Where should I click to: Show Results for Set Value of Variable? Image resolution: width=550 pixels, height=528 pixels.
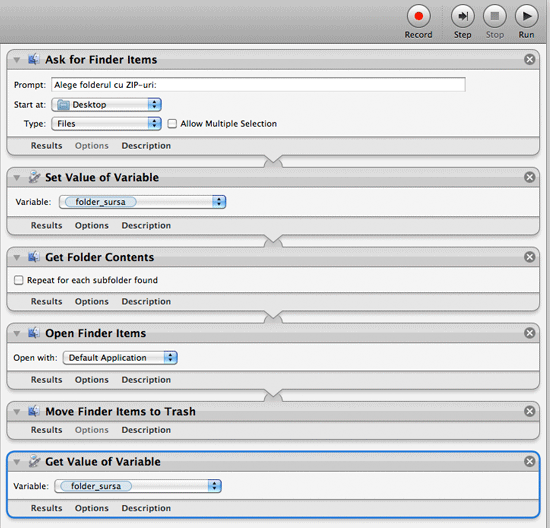point(46,225)
